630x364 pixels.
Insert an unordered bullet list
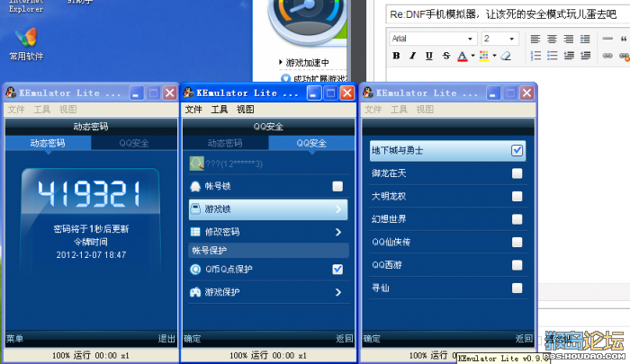(x=553, y=56)
